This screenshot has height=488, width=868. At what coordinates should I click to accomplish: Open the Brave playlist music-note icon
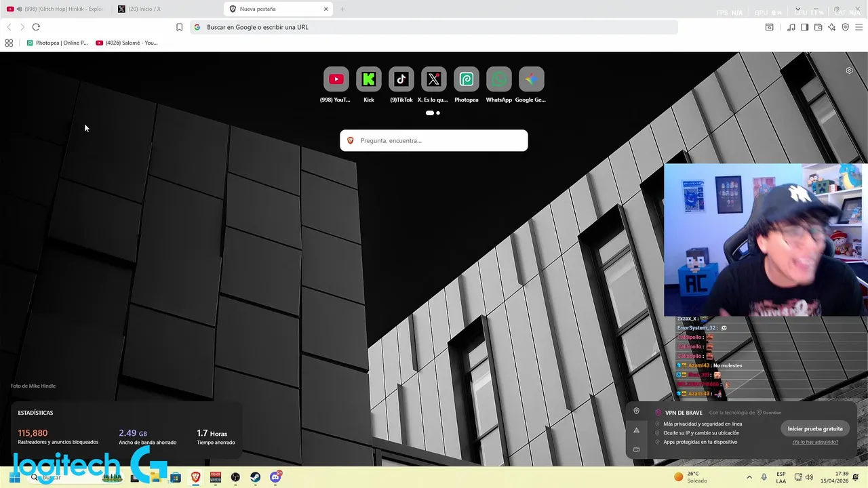click(x=791, y=27)
